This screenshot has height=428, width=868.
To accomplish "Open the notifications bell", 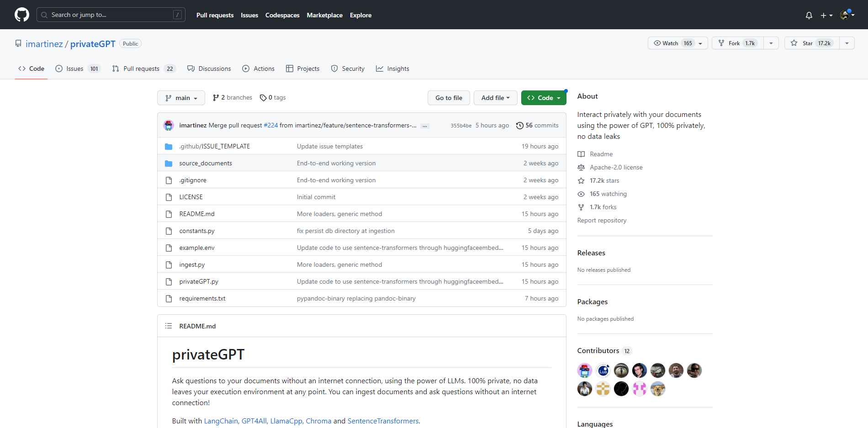I will pyautogui.click(x=809, y=15).
